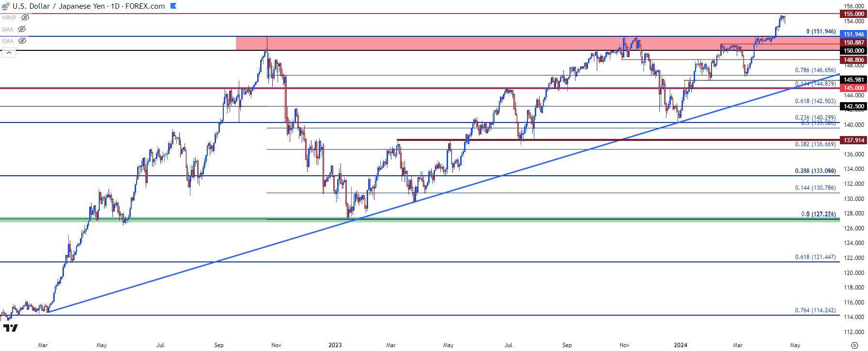Open chart settings gear at bottom right
Screen dimensions: 868x351
(854, 345)
